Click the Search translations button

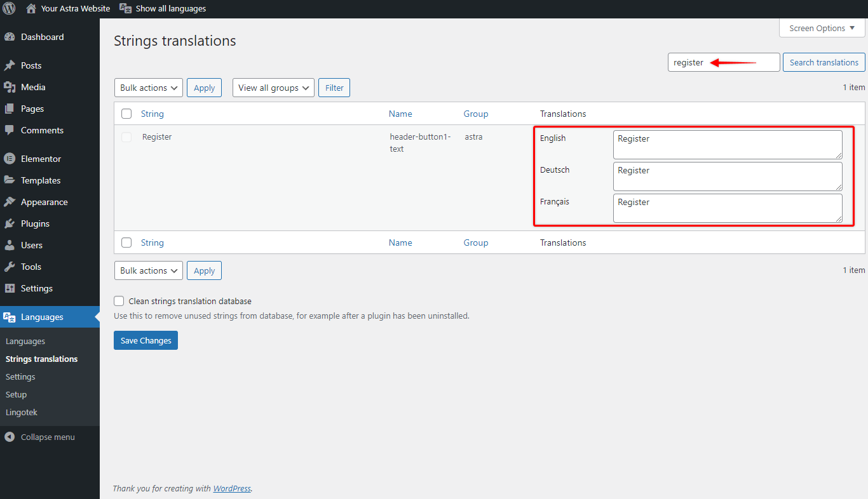click(x=824, y=62)
